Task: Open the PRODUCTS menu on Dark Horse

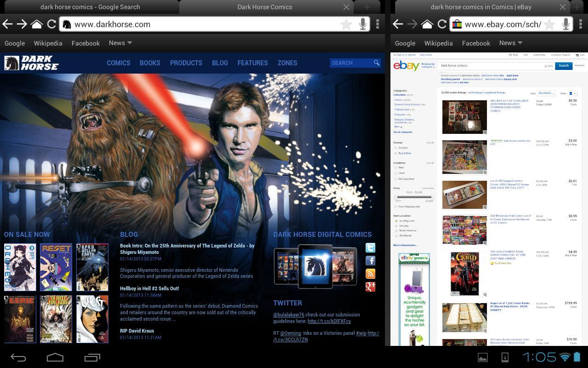Action: [186, 63]
